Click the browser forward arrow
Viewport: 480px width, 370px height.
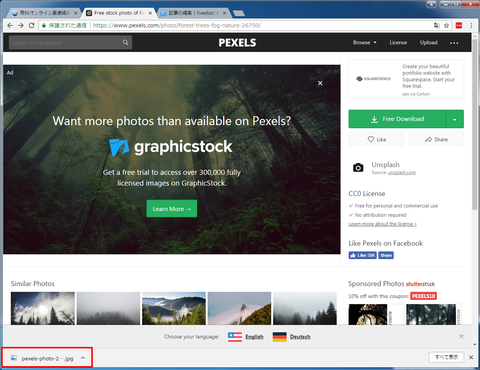coord(21,25)
